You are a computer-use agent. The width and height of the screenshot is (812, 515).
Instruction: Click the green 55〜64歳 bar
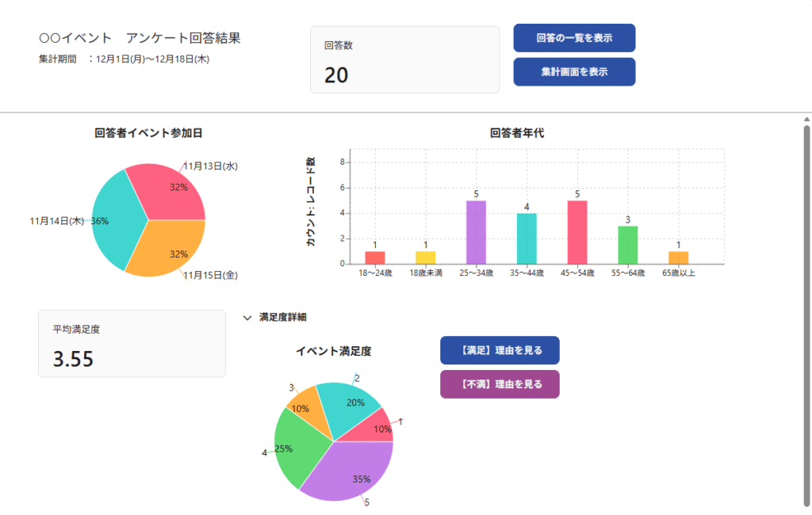(627, 245)
